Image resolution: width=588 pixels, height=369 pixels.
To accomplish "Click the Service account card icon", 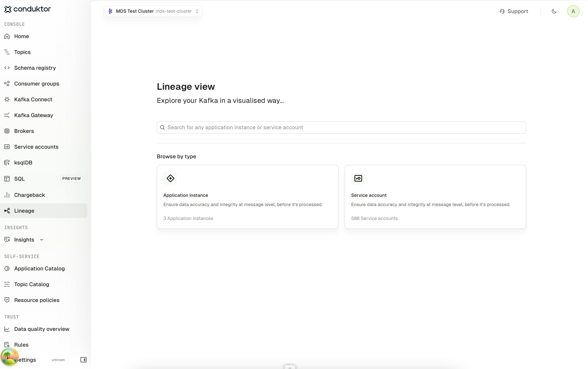I will click(x=358, y=178).
